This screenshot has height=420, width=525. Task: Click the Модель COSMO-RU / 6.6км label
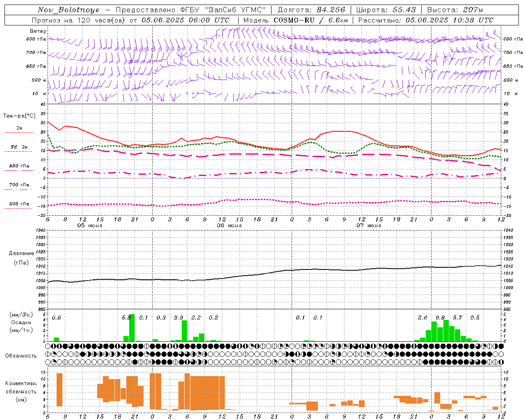click(295, 20)
